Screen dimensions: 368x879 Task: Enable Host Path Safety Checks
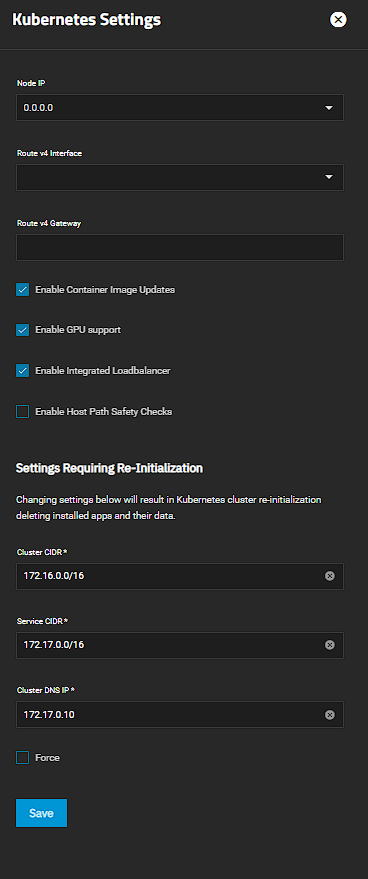coord(22,412)
